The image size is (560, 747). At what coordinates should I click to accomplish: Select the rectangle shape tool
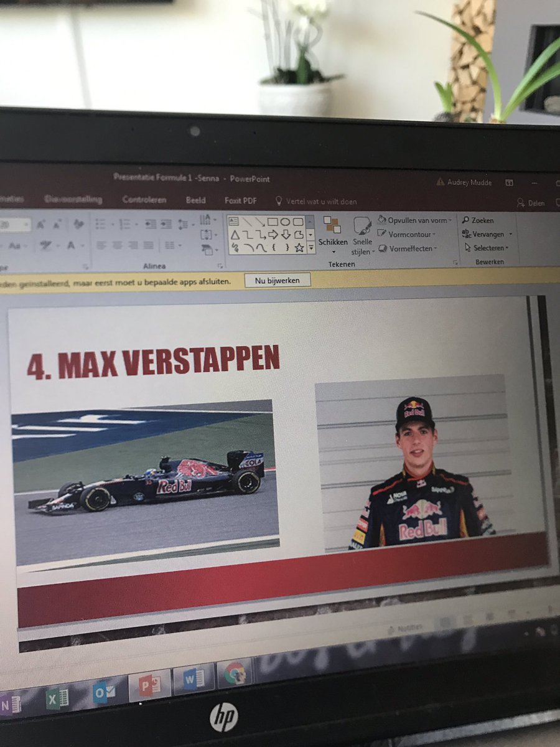273,222
